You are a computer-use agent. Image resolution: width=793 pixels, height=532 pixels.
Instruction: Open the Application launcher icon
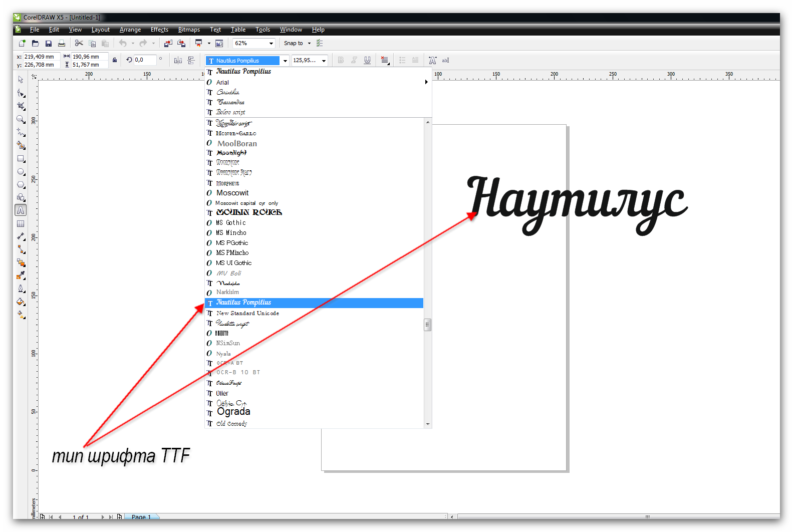pyautogui.click(x=199, y=44)
